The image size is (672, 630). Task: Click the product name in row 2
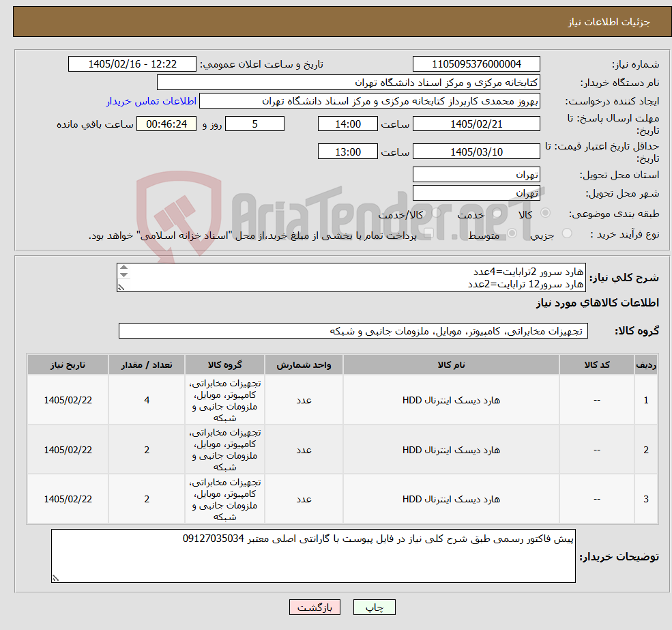tap(451, 450)
